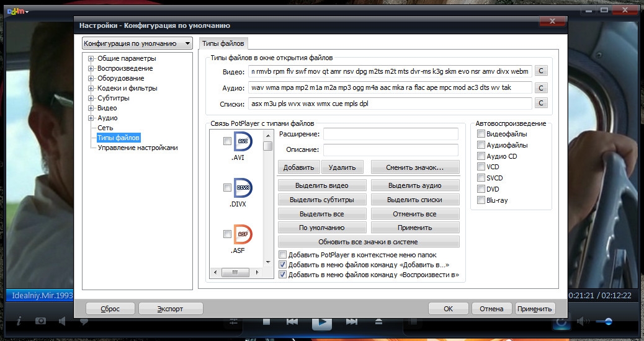Screen dimensions: 644x341
Task: Enable the Видеофайлы autoplay checkbox
Action: click(481, 134)
